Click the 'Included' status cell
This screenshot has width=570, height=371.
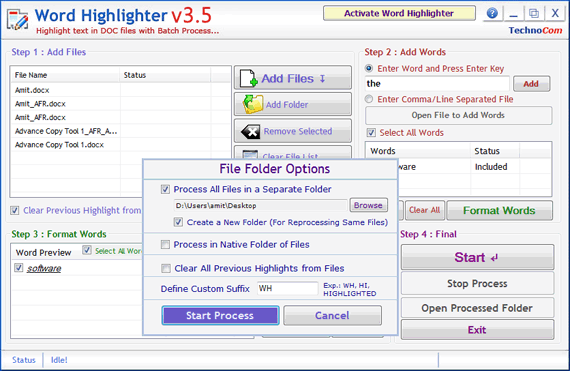coord(491,167)
